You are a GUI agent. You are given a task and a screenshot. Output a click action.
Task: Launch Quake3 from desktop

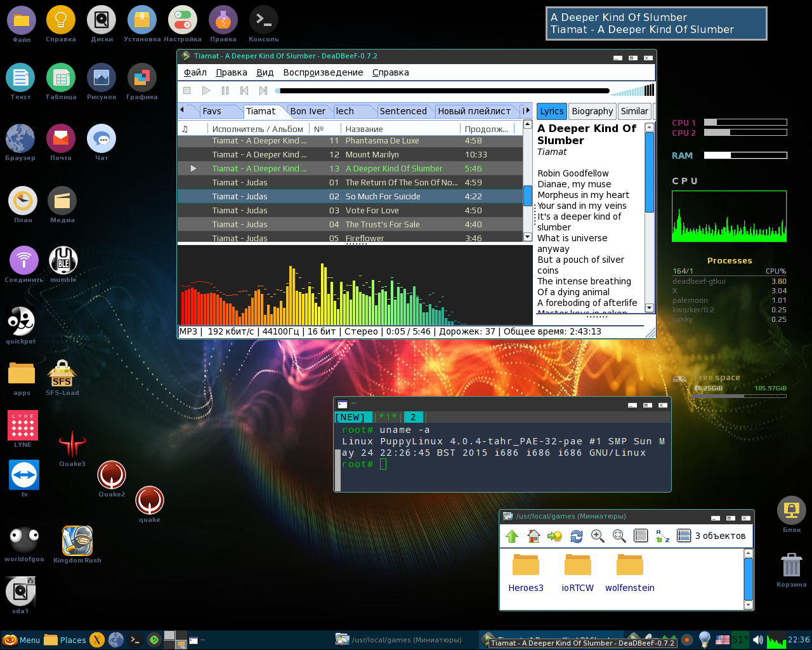pyautogui.click(x=72, y=449)
